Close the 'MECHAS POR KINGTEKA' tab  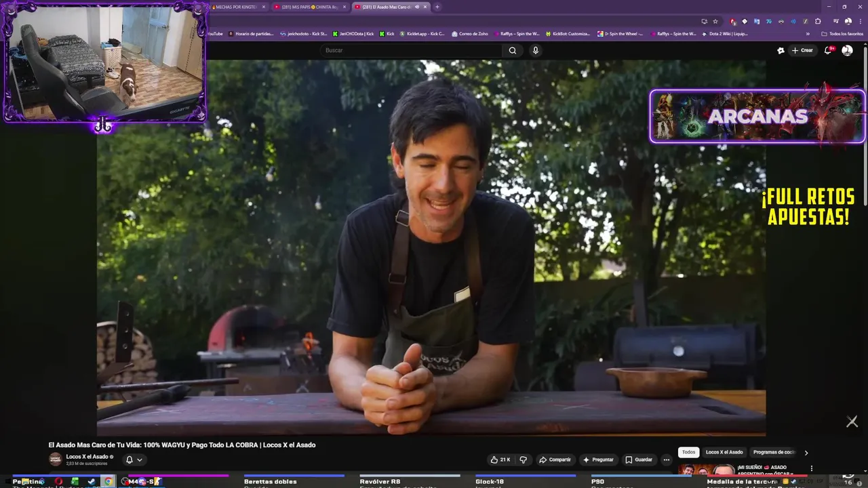[x=264, y=7]
